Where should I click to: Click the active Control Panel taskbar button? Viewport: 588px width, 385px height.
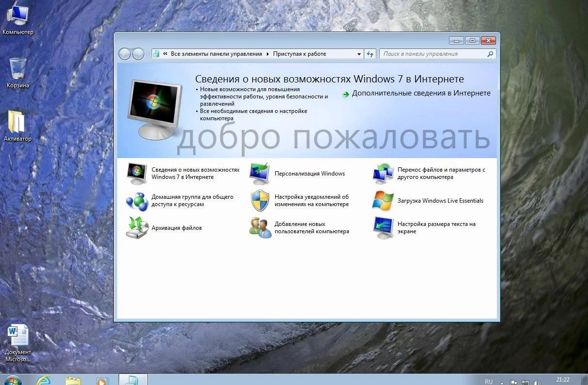point(133,379)
